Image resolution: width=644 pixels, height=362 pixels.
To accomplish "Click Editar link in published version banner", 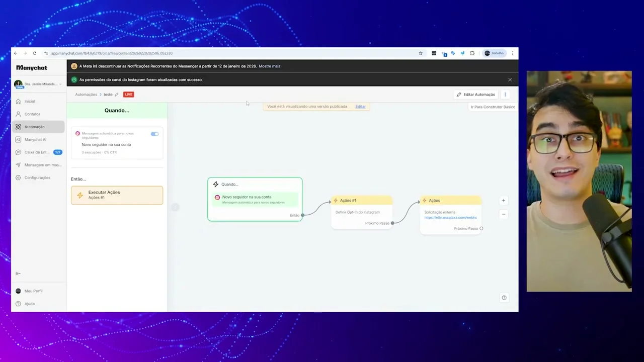I will pos(361,107).
